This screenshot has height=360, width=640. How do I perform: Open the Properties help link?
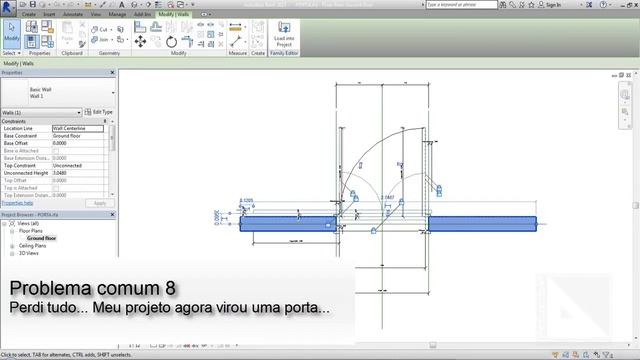click(17, 203)
